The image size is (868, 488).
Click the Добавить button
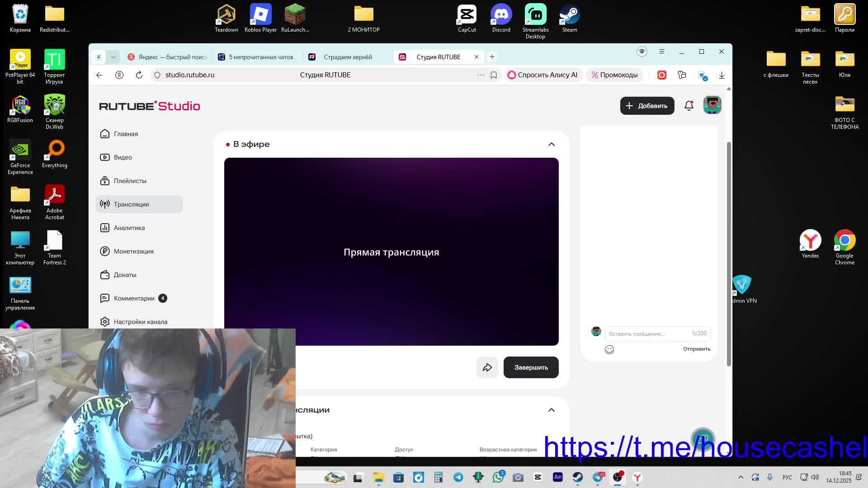click(x=647, y=106)
